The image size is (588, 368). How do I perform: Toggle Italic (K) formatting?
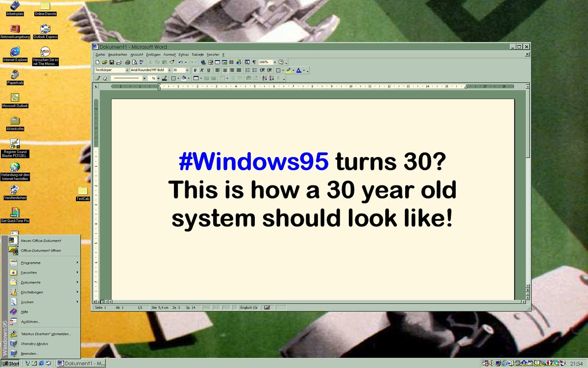(x=202, y=70)
